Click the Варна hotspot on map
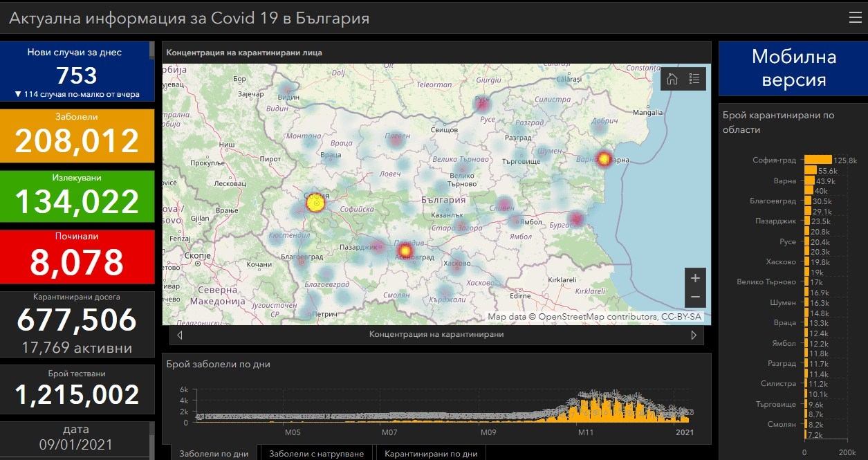Viewport: 868px width, 460px height. (x=604, y=158)
